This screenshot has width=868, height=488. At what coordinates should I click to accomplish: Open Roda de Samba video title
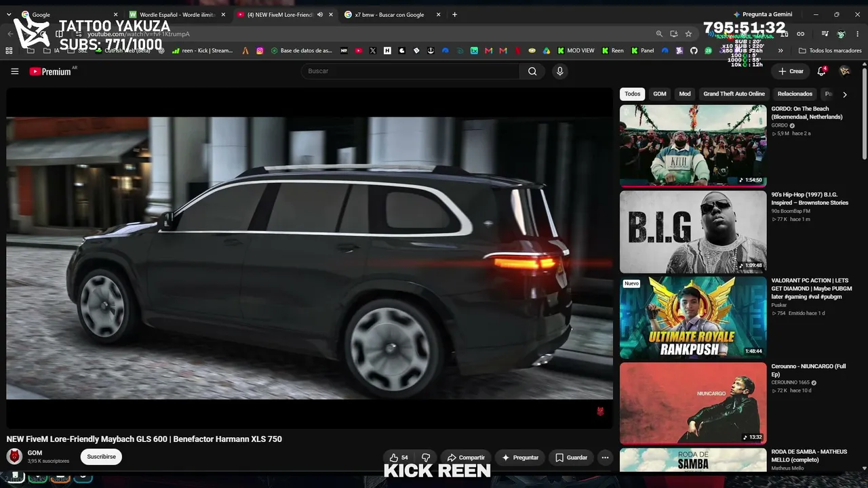pyautogui.click(x=809, y=455)
